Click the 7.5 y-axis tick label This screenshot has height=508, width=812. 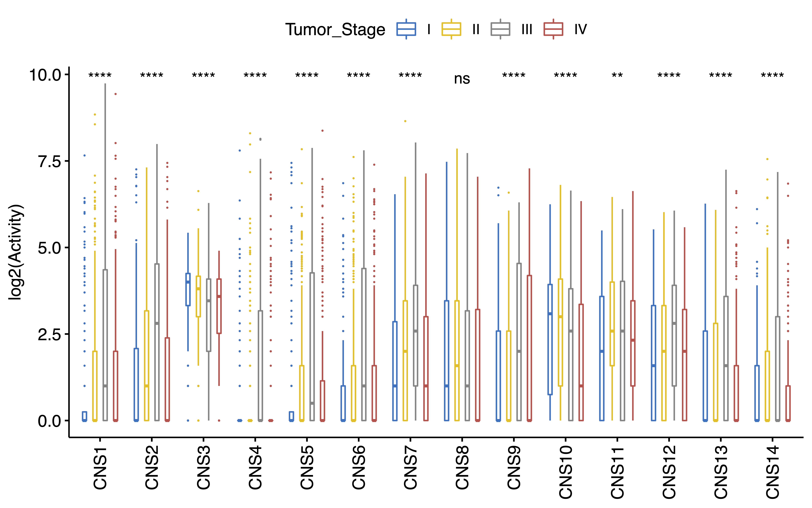point(50,161)
